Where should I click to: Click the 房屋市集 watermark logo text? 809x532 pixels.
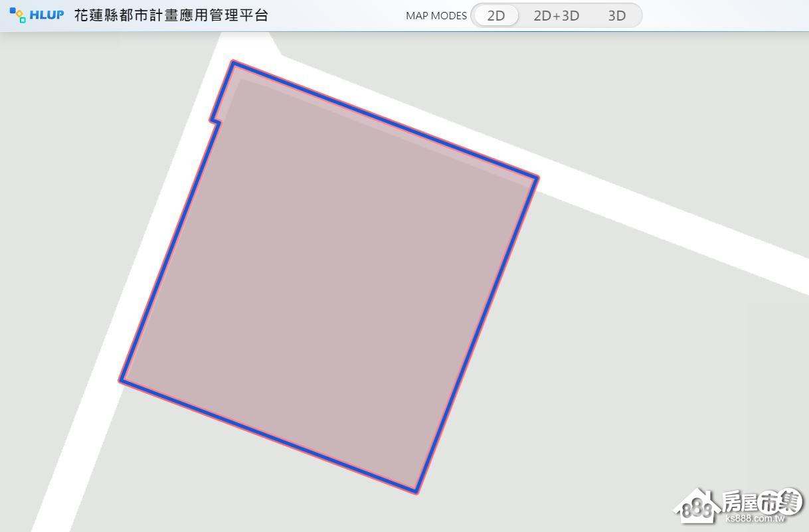click(x=762, y=501)
